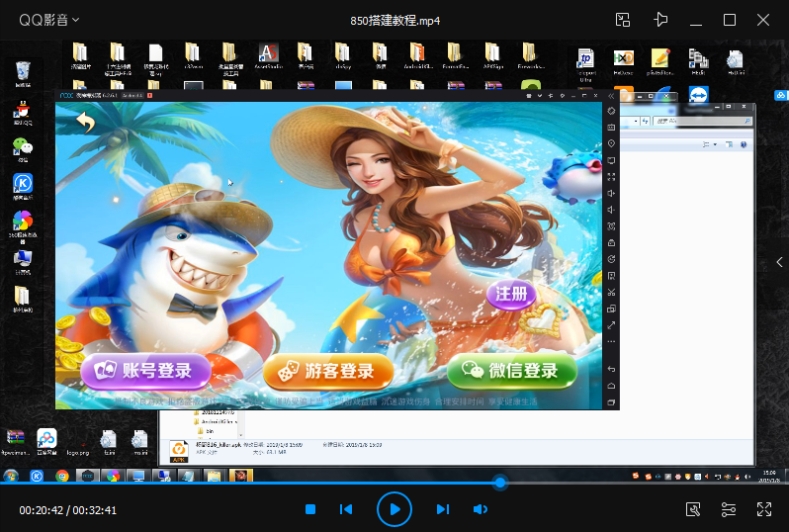Viewport: 789px width, 532px height.
Task: Pin the player window on top
Action: 660,20
